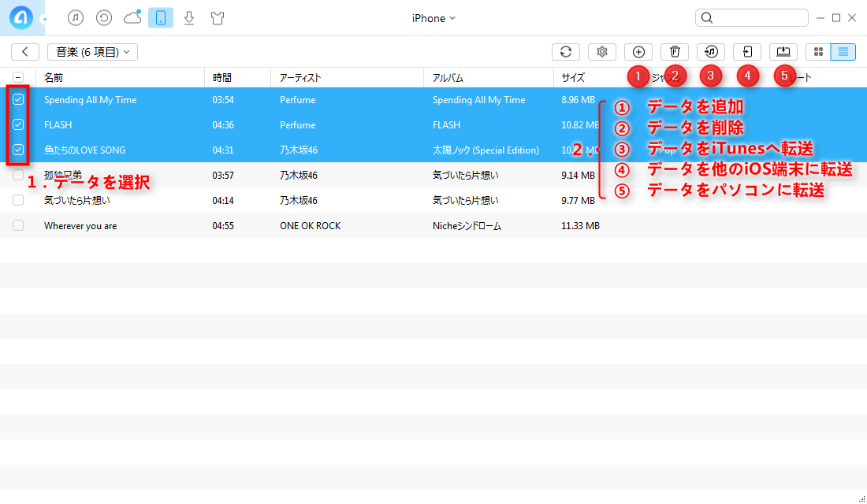The image size is (867, 504).
Task: Check the 孤独兄弟 row checkbox
Action: tap(18, 175)
